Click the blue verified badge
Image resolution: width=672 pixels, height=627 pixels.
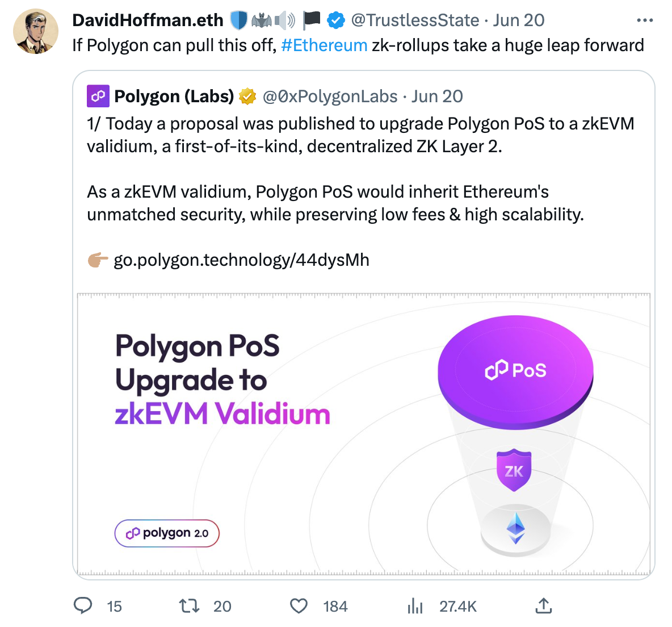coord(336,20)
